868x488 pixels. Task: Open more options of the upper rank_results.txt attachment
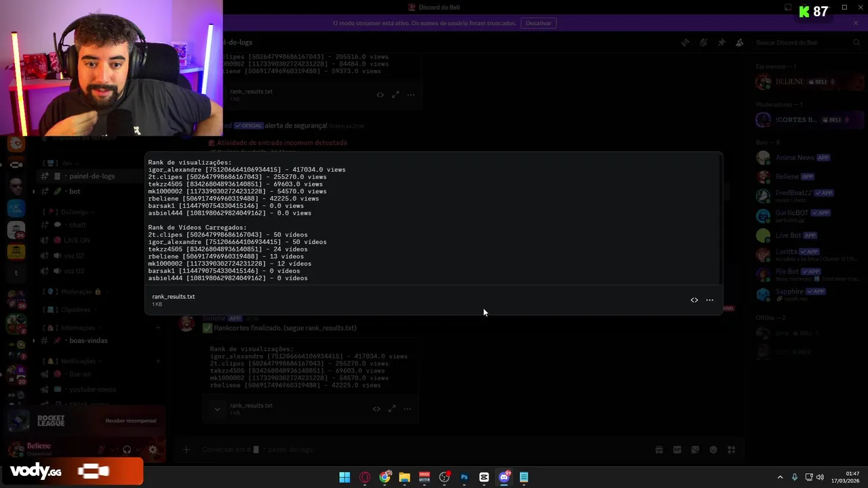[411, 95]
